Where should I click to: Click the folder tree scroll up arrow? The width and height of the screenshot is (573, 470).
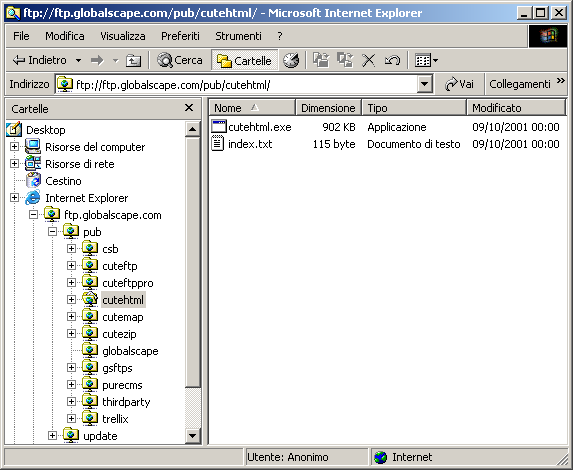point(193,129)
